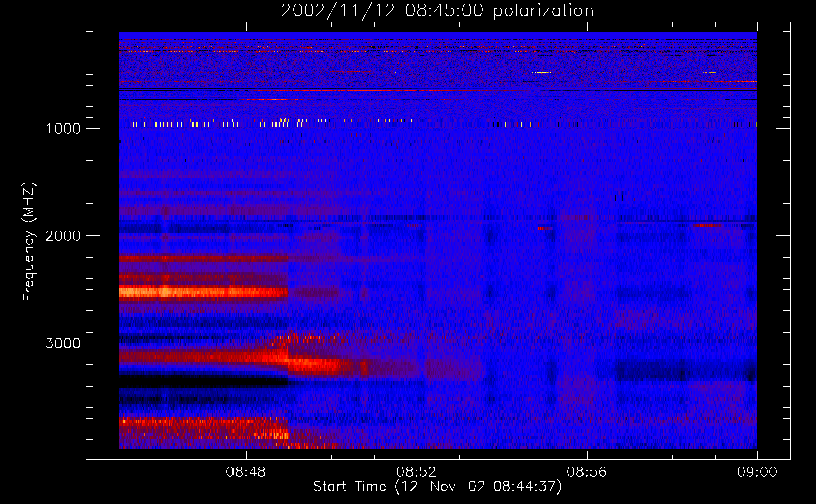The width and height of the screenshot is (816, 504).
Task: Click the 08:48 time tick label
Action: (x=246, y=472)
